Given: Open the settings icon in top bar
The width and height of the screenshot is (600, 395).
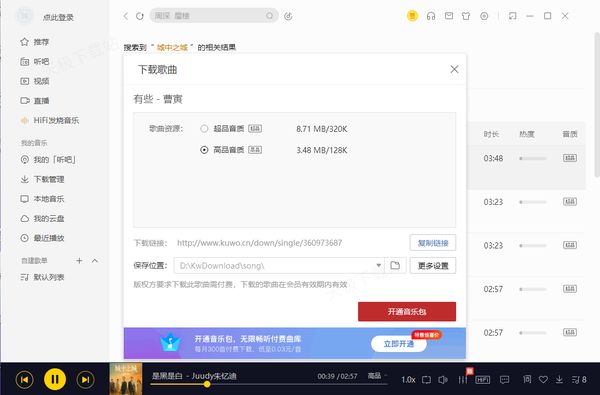Looking at the screenshot, I should click(x=484, y=16).
